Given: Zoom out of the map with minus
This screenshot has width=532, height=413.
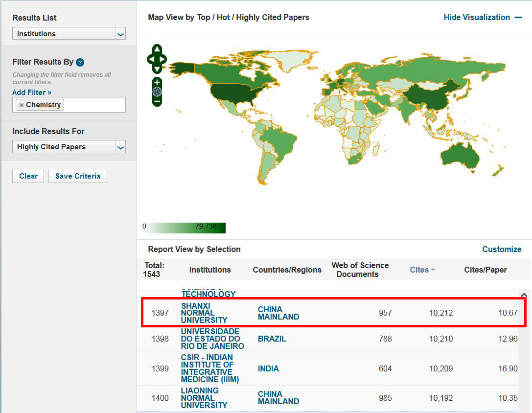Looking at the screenshot, I should 157,101.
